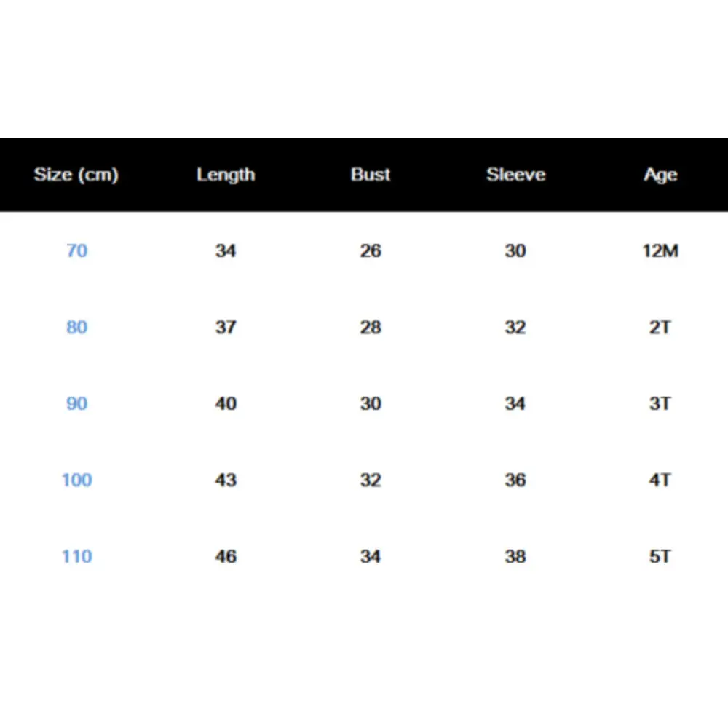
Task: Choose the blue size 100 entry
Action: [77, 480]
